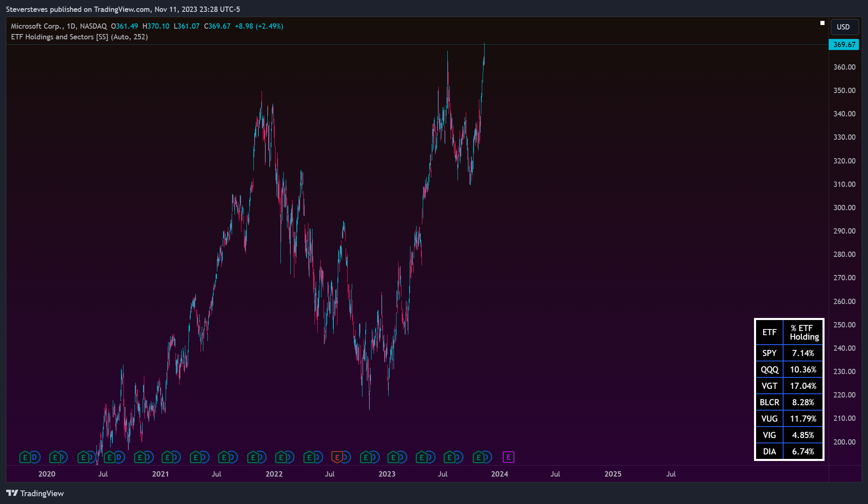Click the high value H370.10
The width and height of the screenshot is (868, 504).
tap(156, 26)
